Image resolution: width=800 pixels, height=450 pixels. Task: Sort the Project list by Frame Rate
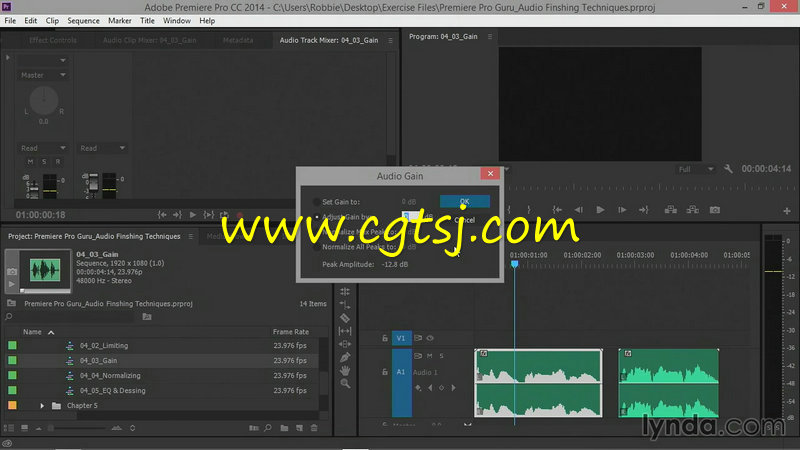291,332
